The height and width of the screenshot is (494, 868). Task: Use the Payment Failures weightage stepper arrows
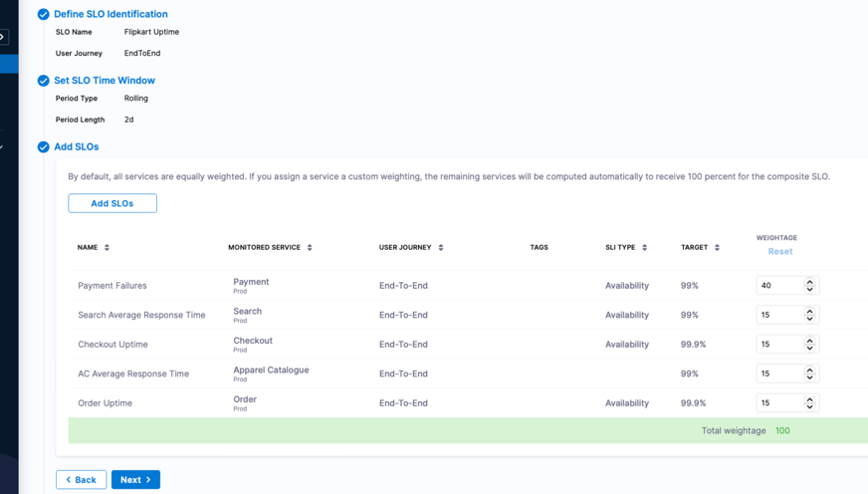(810, 286)
